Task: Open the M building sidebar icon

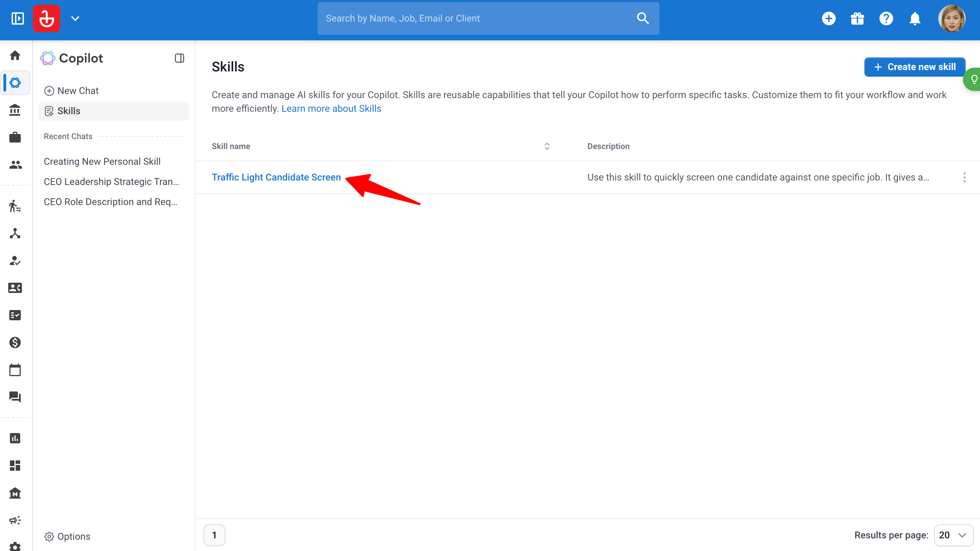Action: [x=15, y=493]
